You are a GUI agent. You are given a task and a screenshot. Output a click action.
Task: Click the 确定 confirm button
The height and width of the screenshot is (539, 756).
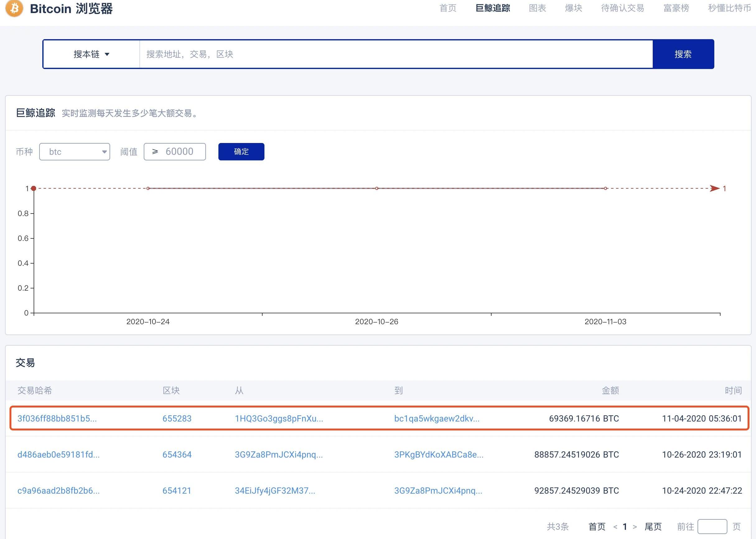(241, 152)
